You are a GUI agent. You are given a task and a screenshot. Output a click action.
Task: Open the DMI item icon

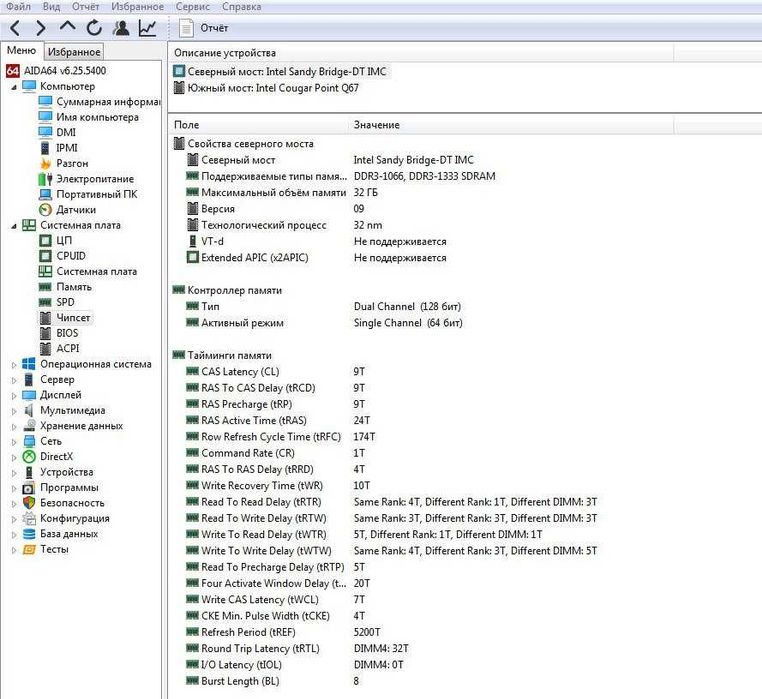click(x=45, y=132)
